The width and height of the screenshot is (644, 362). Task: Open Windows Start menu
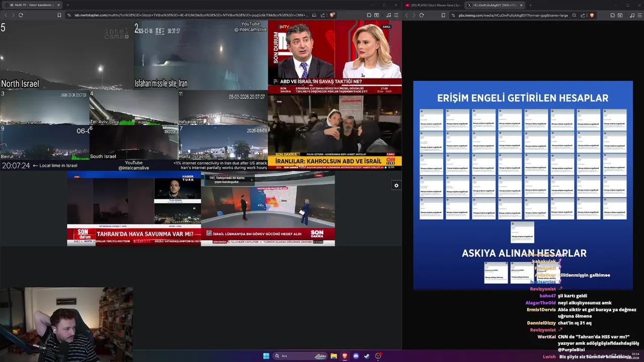(266, 356)
